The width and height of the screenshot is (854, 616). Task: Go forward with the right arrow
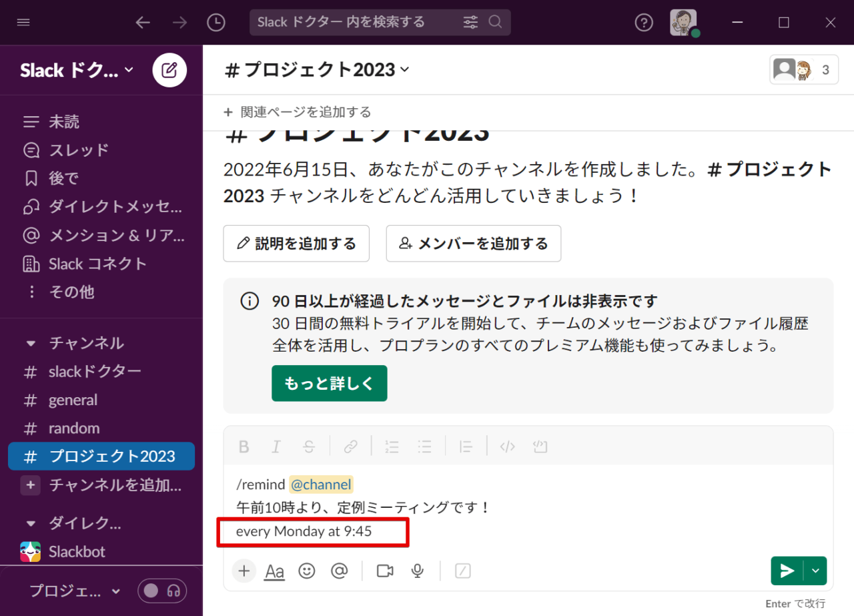(179, 22)
